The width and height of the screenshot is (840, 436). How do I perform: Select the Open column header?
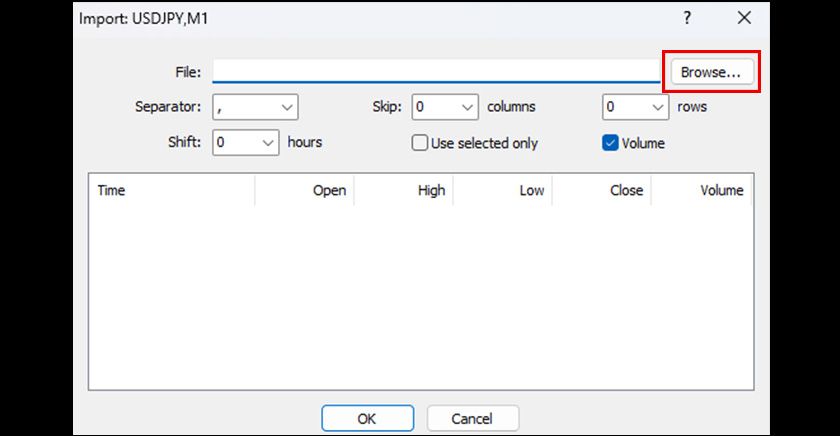(305, 190)
